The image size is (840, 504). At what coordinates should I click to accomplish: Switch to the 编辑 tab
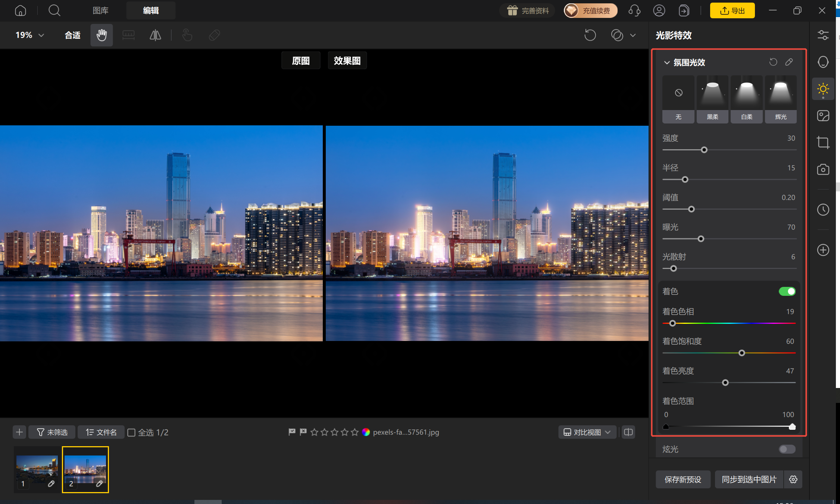[x=151, y=10]
